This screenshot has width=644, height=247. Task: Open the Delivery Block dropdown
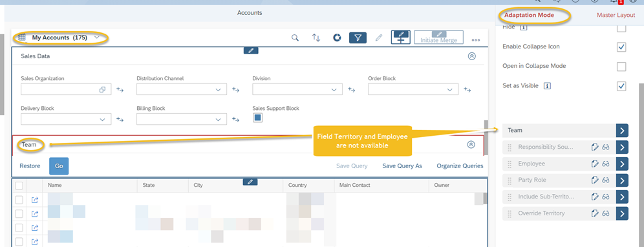[103, 120]
